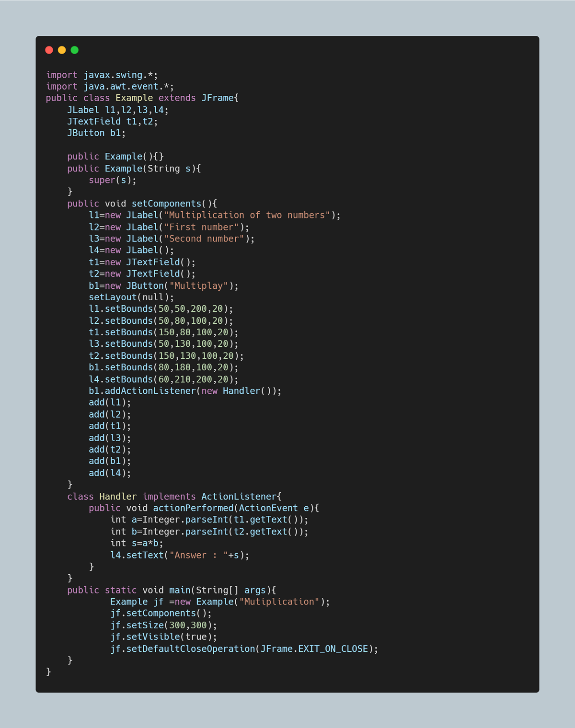The width and height of the screenshot is (575, 728).
Task: Click 'l4.setBounds(60,210,200,20);' line
Action: click(x=164, y=379)
